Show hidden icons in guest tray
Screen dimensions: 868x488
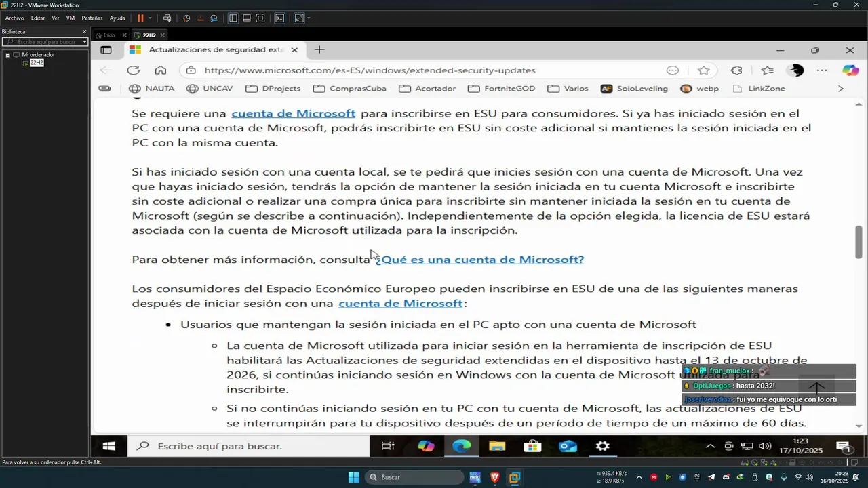coord(710,446)
